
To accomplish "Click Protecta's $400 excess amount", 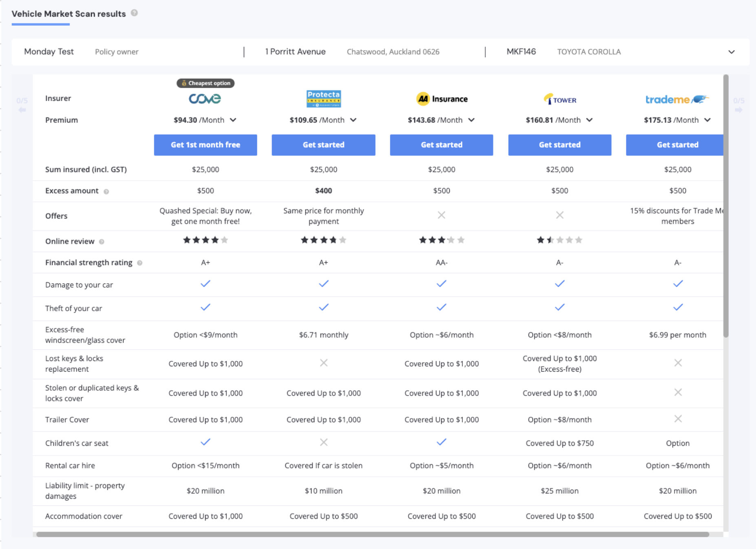I will [x=324, y=190].
